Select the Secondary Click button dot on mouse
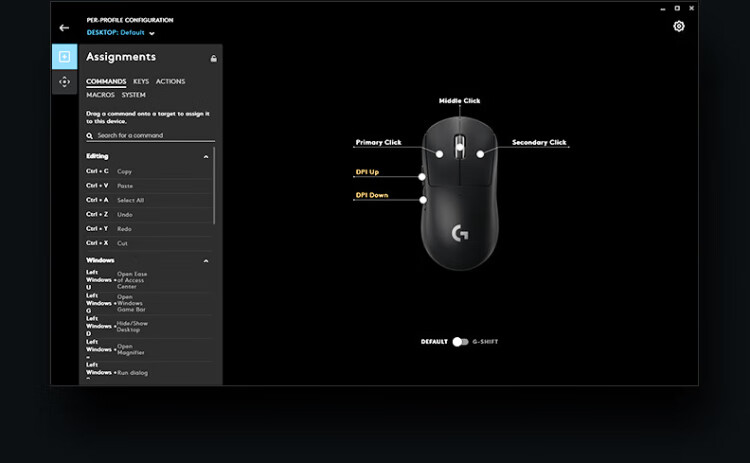Image resolution: width=750 pixels, height=463 pixels. point(480,154)
